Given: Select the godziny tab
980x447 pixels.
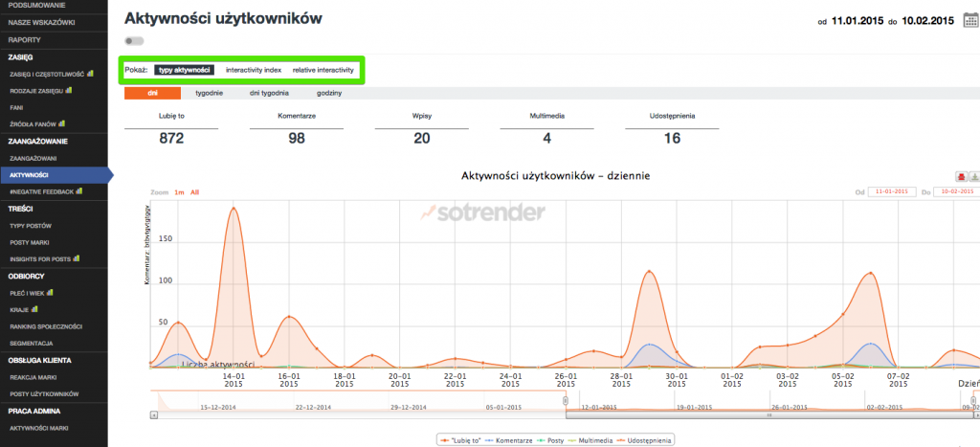Looking at the screenshot, I should (329, 93).
